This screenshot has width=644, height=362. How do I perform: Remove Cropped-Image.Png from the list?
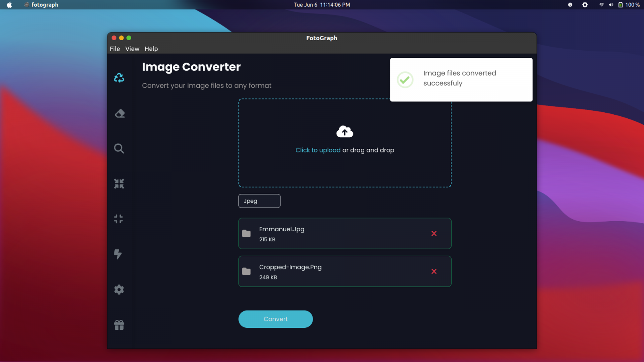(x=434, y=271)
